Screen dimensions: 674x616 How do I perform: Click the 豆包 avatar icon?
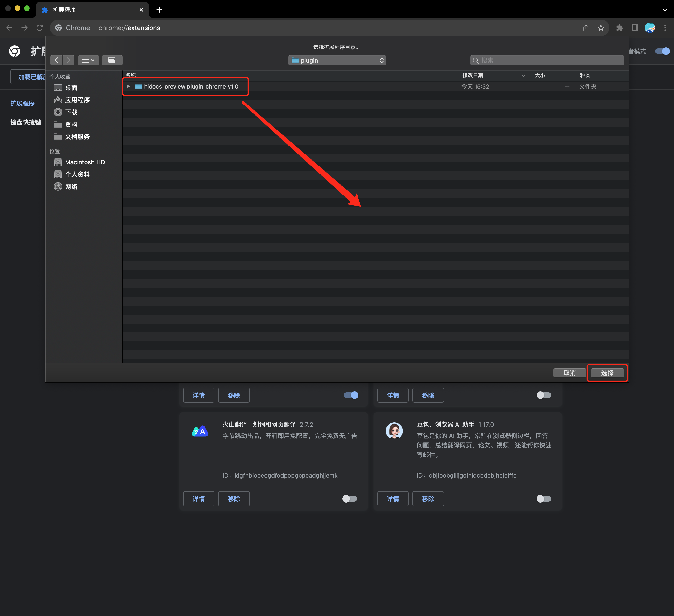coord(394,431)
